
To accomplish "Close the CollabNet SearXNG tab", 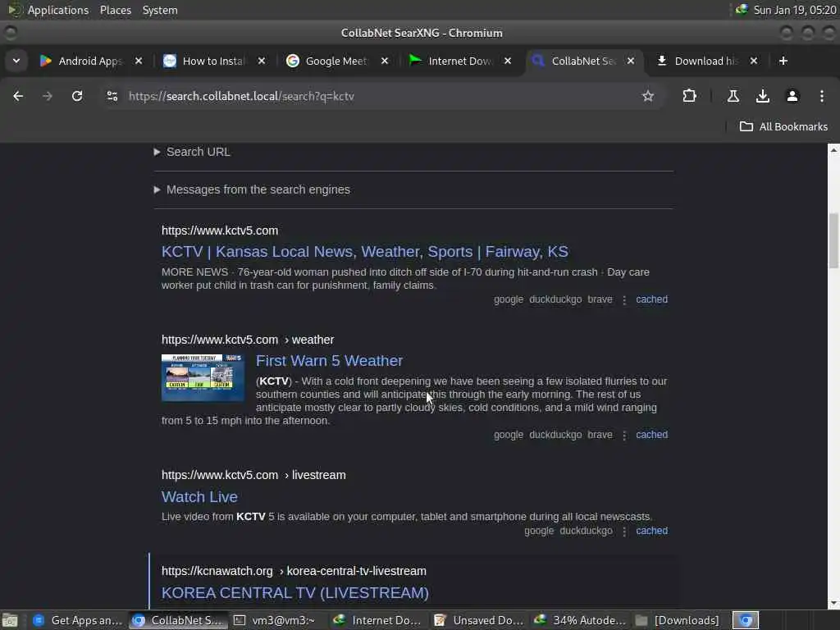I will [631, 61].
